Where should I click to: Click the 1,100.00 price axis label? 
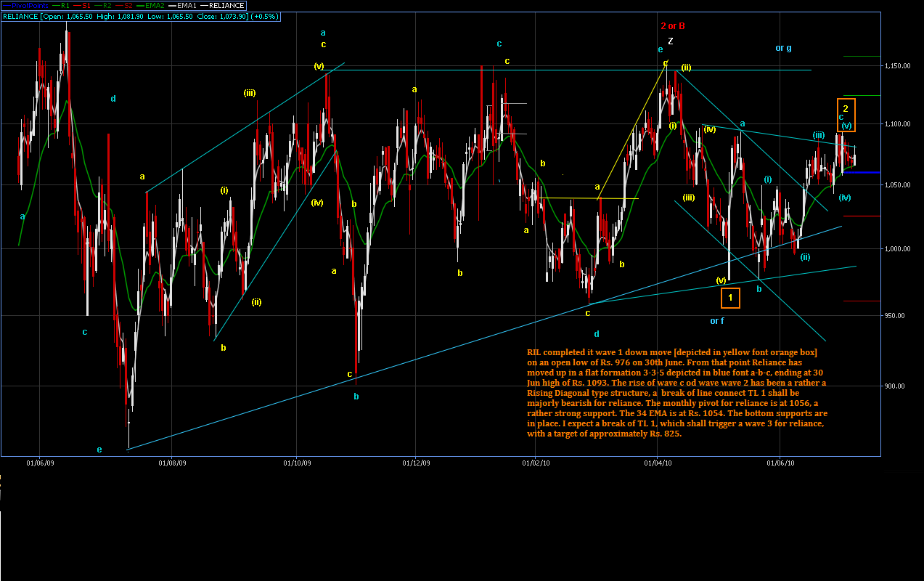tap(896, 124)
